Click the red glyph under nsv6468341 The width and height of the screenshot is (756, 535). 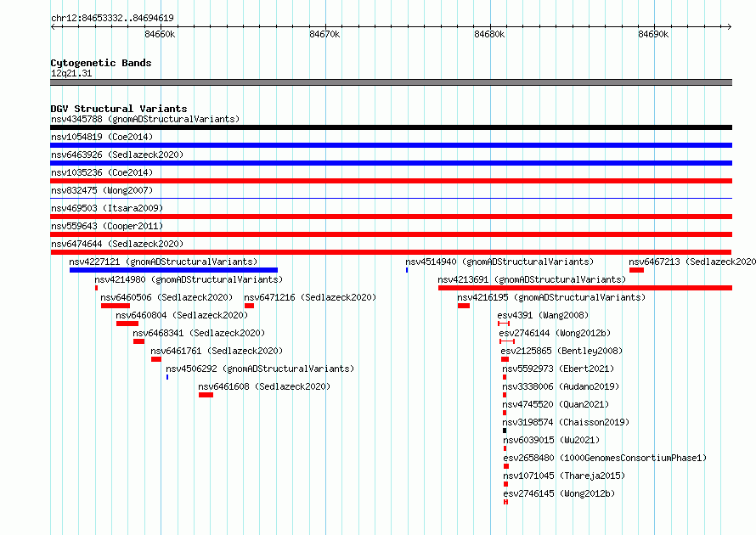(x=138, y=341)
